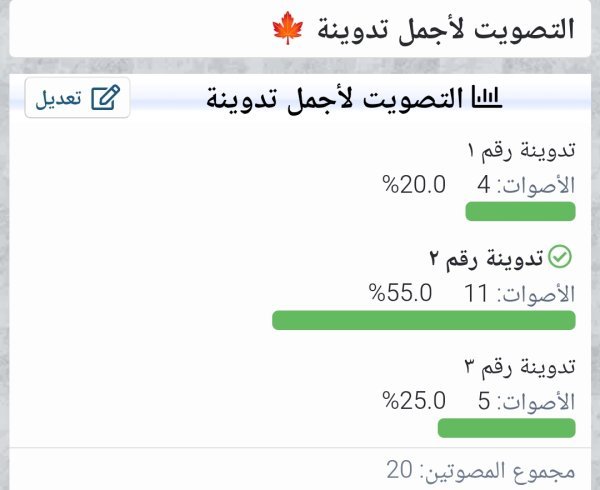Click the pencil icon in the edit button
The height and width of the screenshot is (490, 600).
[x=105, y=98]
